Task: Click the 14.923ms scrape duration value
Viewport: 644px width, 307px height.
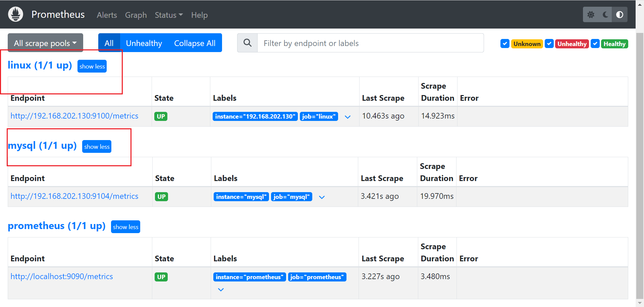Action: [438, 116]
